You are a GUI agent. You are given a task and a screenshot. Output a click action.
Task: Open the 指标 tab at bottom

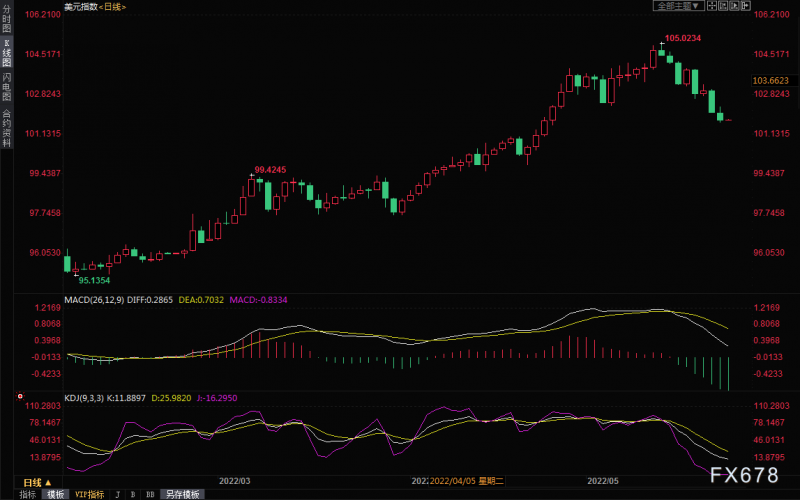(x=28, y=494)
